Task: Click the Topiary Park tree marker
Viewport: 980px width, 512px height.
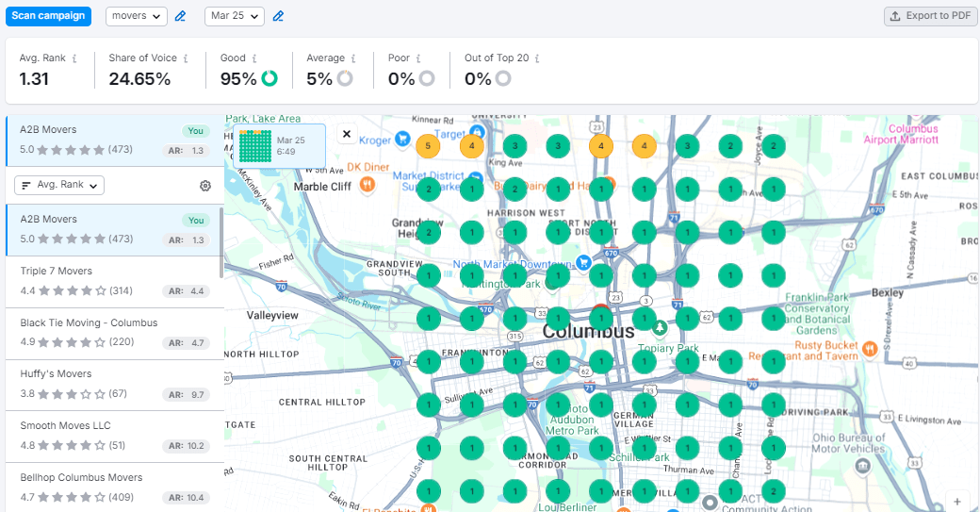Action: [x=660, y=327]
